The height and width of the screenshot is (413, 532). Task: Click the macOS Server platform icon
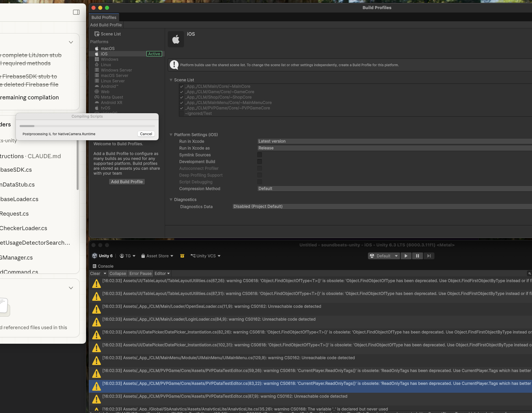coord(97,75)
